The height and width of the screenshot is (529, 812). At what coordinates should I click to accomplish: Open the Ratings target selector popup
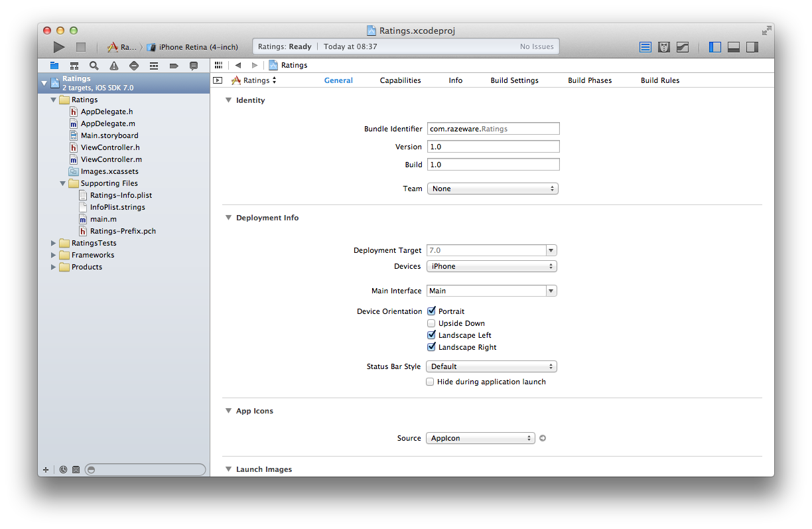click(253, 80)
